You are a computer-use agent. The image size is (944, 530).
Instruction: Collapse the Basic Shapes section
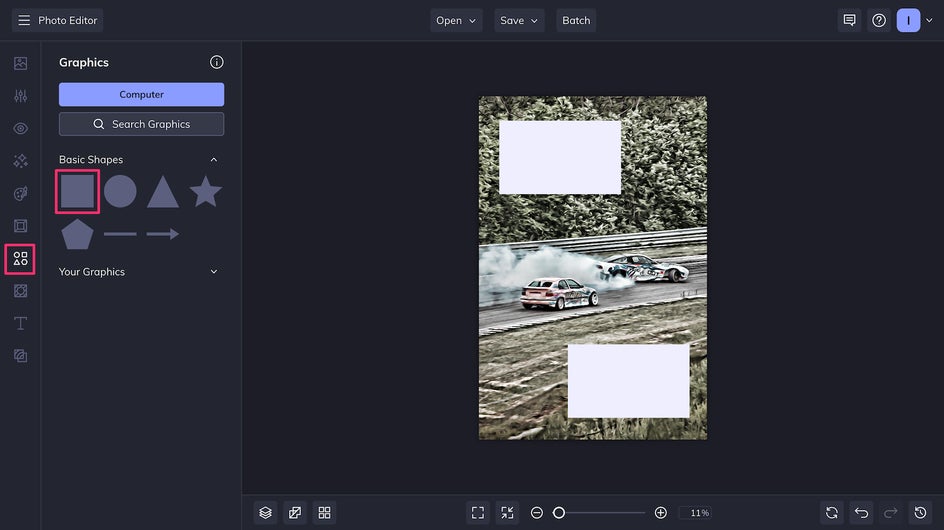(214, 160)
